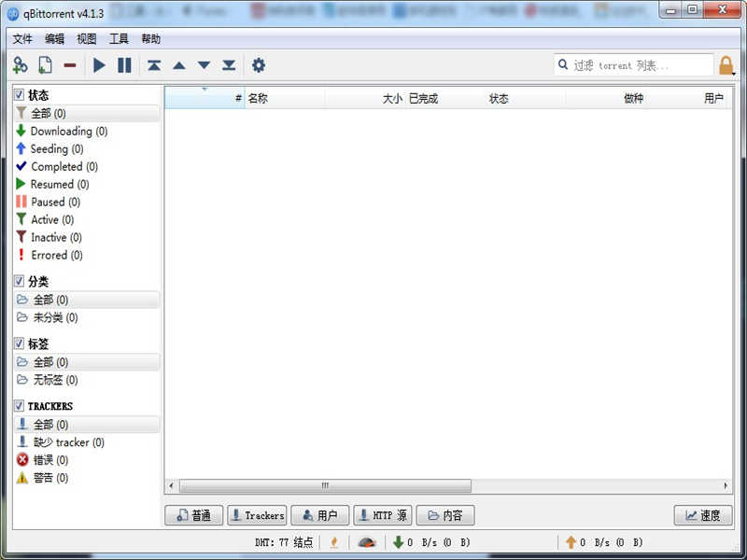
Task: Click the connection status flame icon
Action: click(x=334, y=542)
